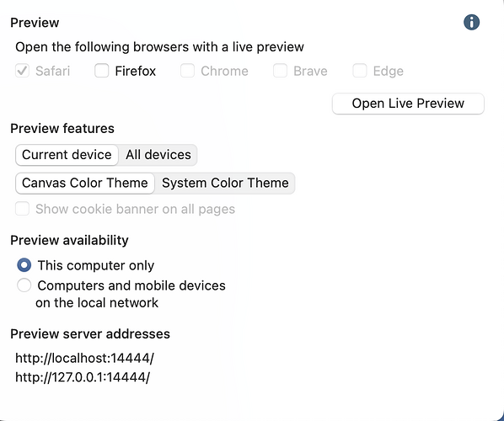This screenshot has width=504, height=421.
Task: Select the Current device segment
Action: pyautogui.click(x=67, y=155)
